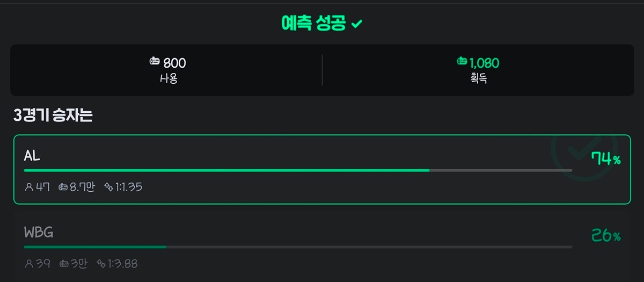Click the odds icon beside 1:3.88
The width and height of the screenshot is (644, 282).
click(101, 264)
